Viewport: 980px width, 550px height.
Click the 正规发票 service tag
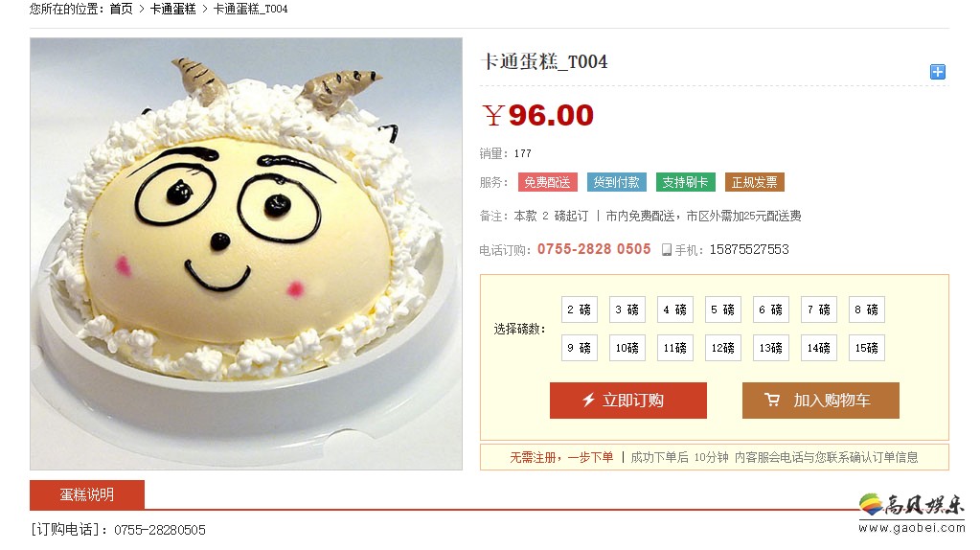click(x=754, y=182)
